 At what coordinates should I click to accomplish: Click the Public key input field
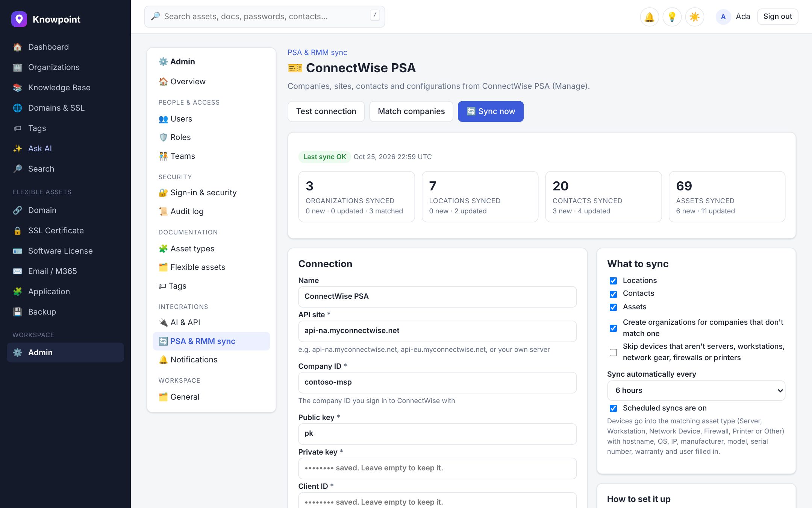(437, 434)
